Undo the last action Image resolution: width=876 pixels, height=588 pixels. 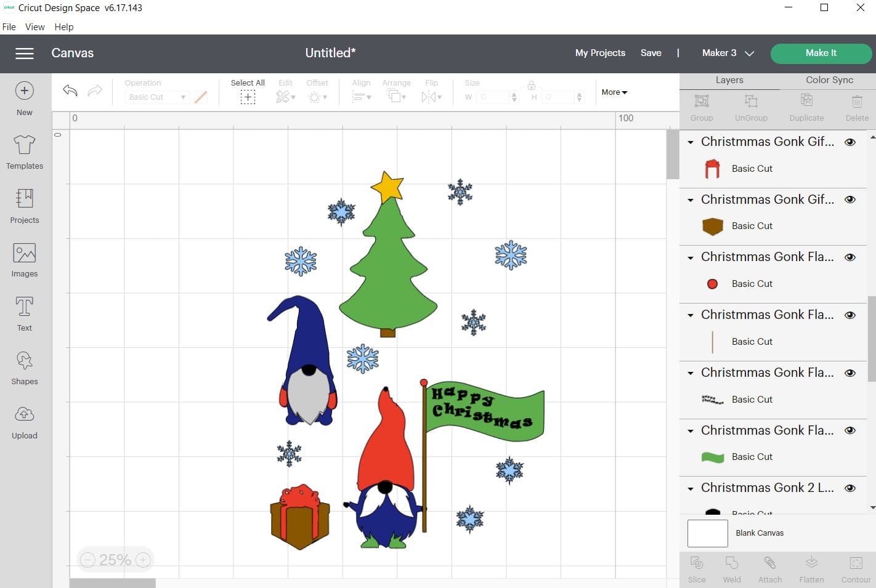70,91
